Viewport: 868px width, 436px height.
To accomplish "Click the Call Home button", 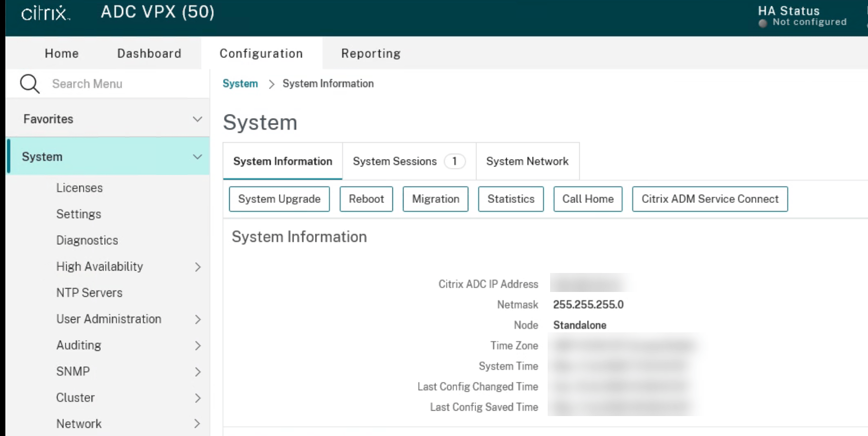I will pos(588,199).
